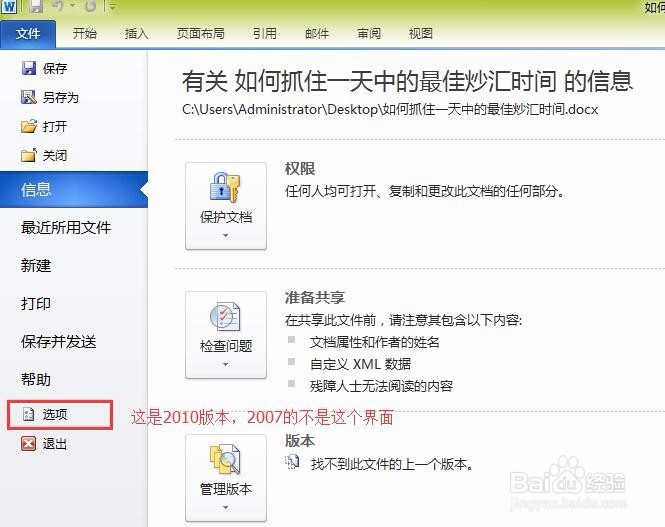Click the page title 有关...的信息
665x527 pixels.
407,81
